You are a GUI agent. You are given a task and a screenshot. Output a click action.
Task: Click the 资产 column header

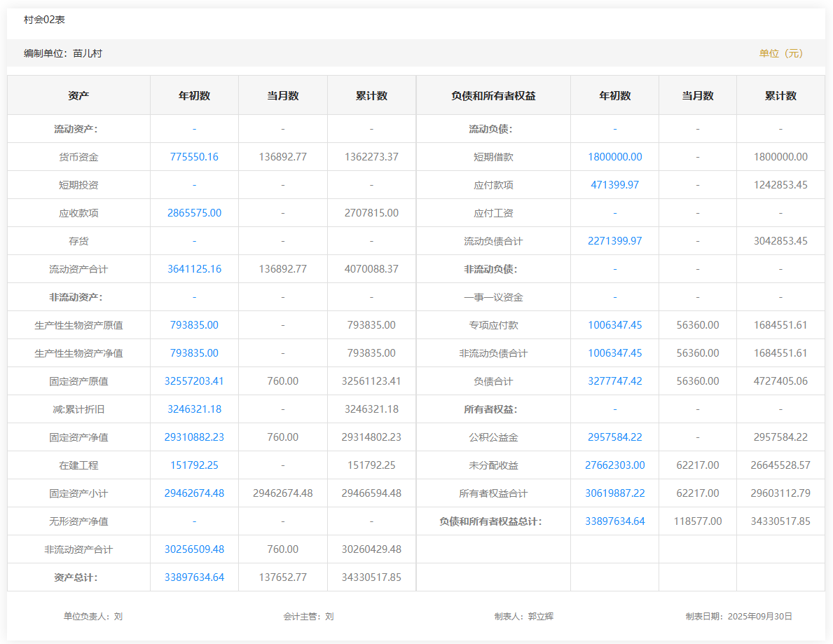point(78,96)
